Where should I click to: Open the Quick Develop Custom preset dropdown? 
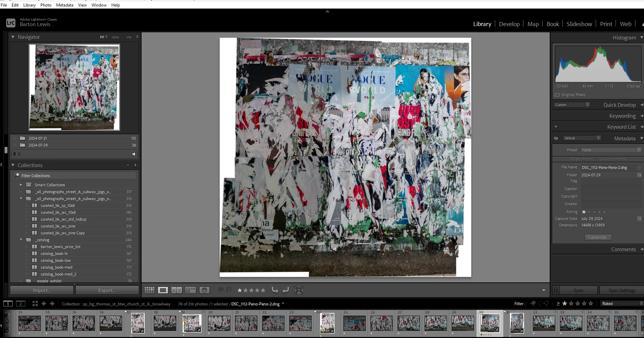pos(572,105)
